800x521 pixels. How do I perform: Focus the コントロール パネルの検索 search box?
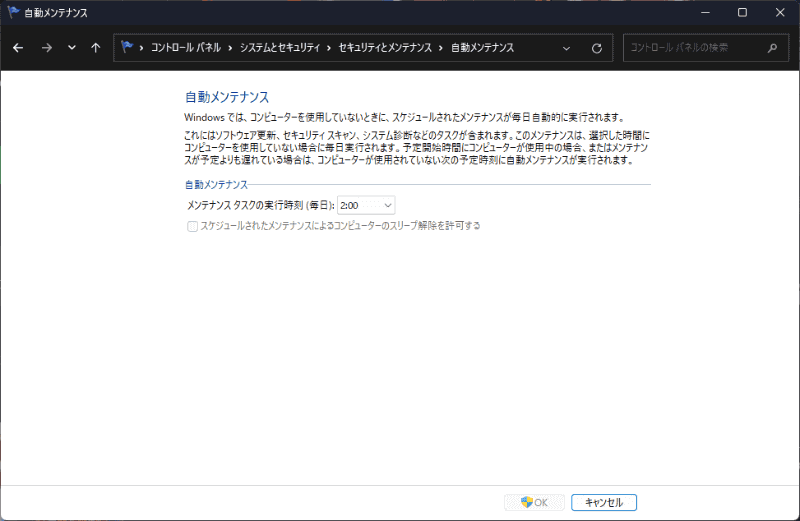click(x=706, y=48)
